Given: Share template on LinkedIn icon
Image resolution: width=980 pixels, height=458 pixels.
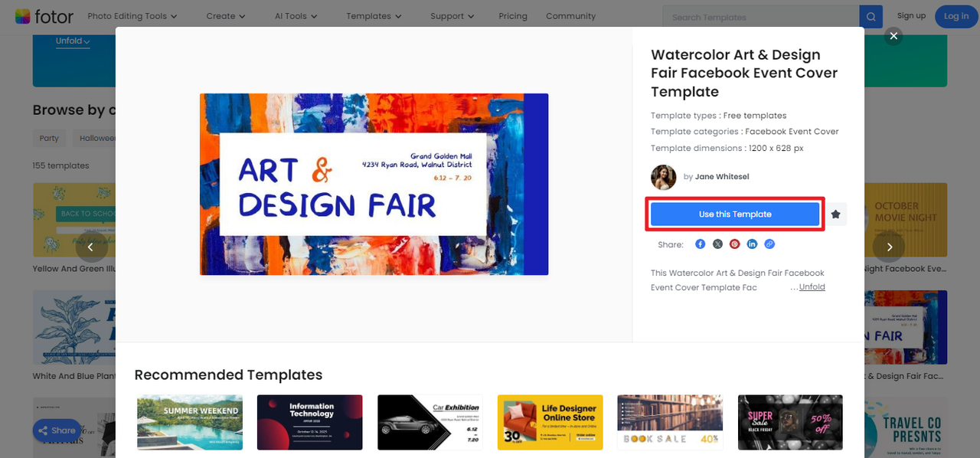Looking at the screenshot, I should [x=752, y=244].
